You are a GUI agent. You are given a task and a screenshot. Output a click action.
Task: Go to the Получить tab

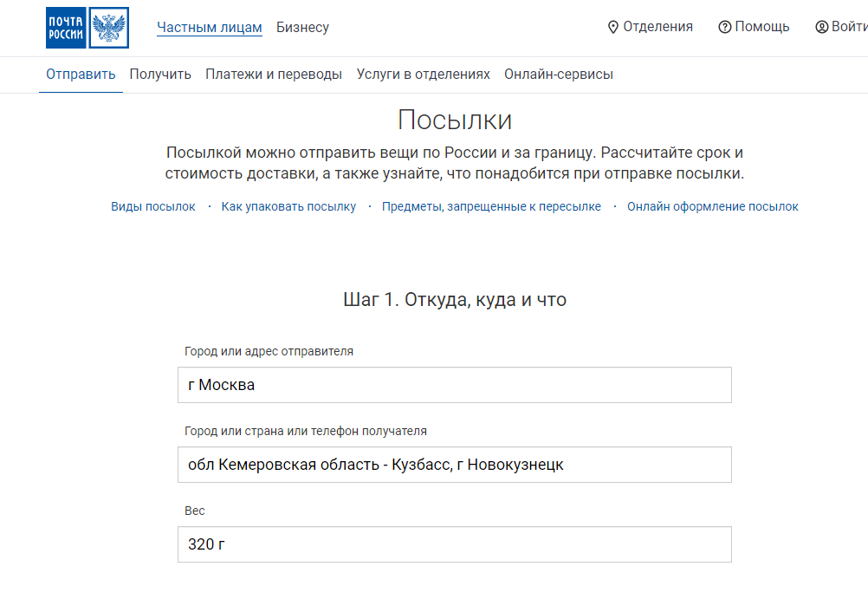160,75
